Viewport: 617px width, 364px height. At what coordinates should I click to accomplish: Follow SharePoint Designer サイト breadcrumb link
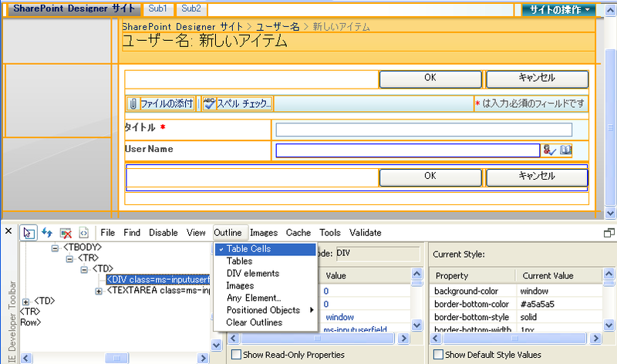pos(183,27)
